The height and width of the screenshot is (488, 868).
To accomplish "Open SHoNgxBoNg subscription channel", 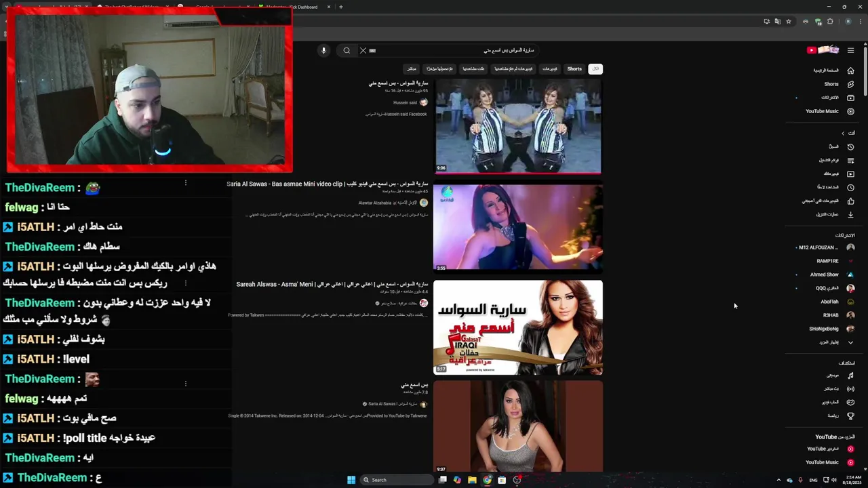I will 826,329.
